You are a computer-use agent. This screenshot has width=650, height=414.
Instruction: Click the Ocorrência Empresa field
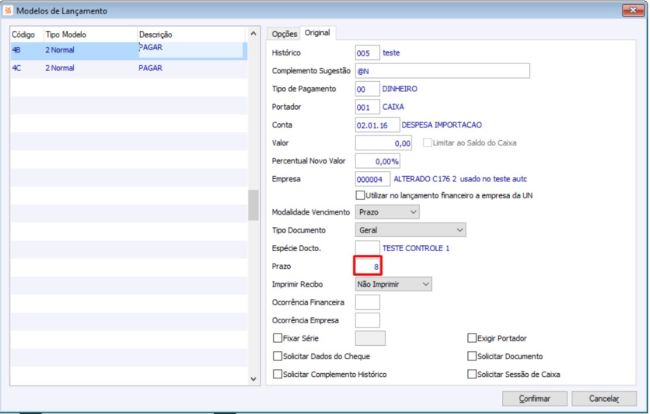(x=367, y=320)
